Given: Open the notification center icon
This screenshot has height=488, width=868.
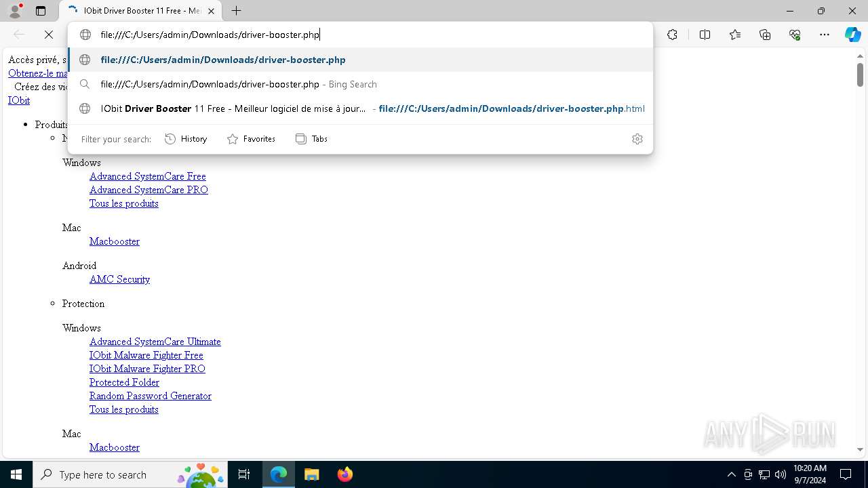Looking at the screenshot, I should tap(846, 474).
